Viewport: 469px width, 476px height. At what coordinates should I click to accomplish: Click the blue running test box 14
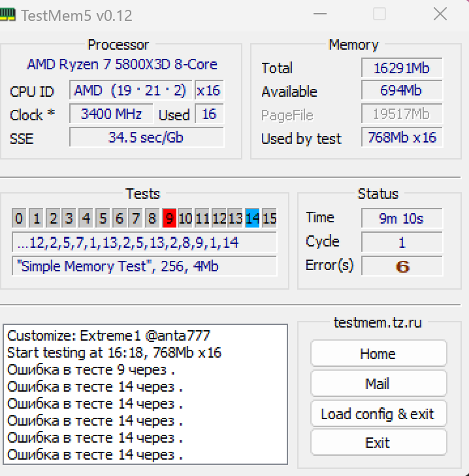pyautogui.click(x=252, y=218)
